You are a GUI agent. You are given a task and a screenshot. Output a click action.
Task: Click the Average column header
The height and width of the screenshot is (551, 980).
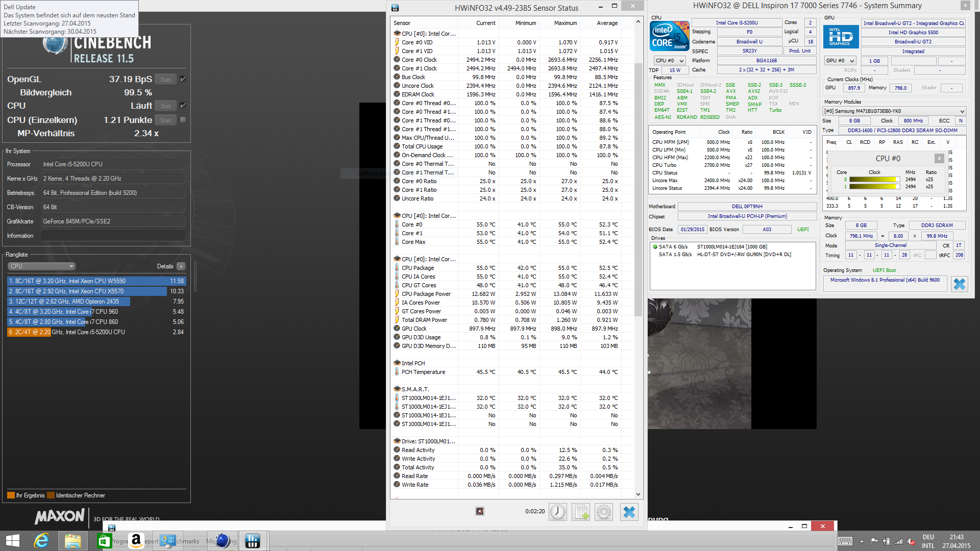click(x=600, y=23)
